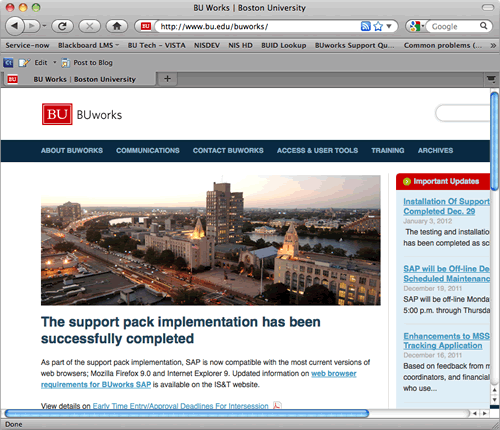Image resolution: width=500 pixels, height=430 pixels.
Task: Click the BU site identity icon in address bar
Action: (146, 26)
